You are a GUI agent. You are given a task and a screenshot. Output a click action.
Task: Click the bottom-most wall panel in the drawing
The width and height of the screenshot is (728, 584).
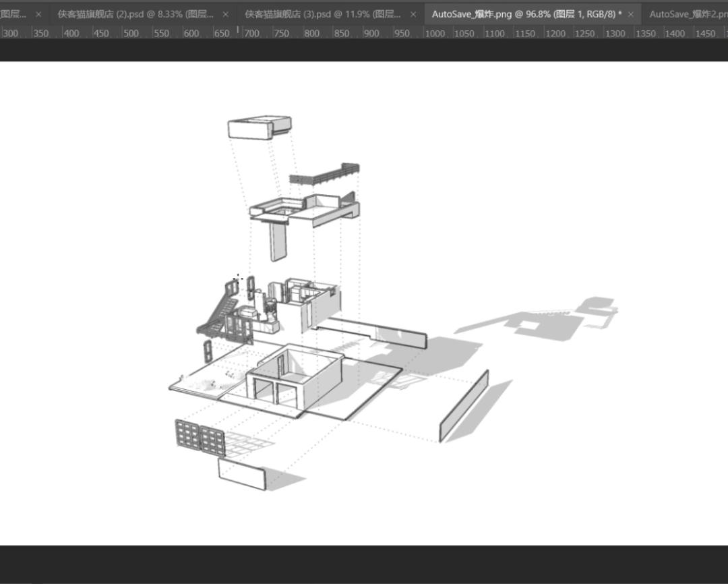(241, 473)
